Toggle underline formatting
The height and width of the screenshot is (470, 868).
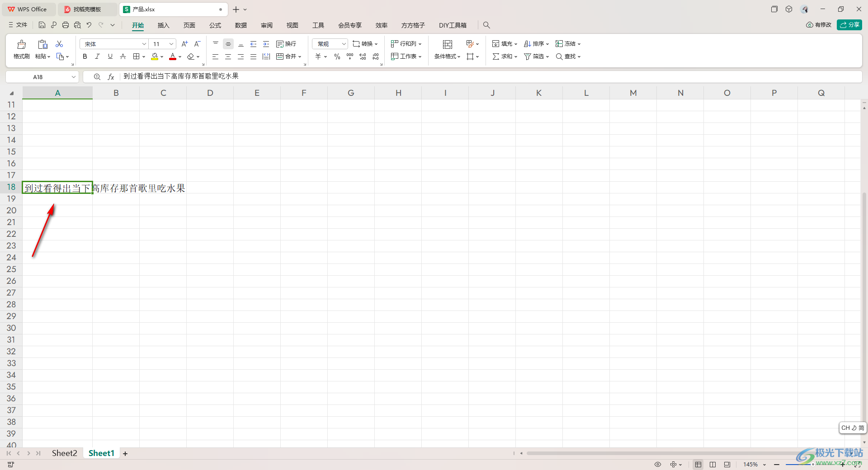[110, 56]
